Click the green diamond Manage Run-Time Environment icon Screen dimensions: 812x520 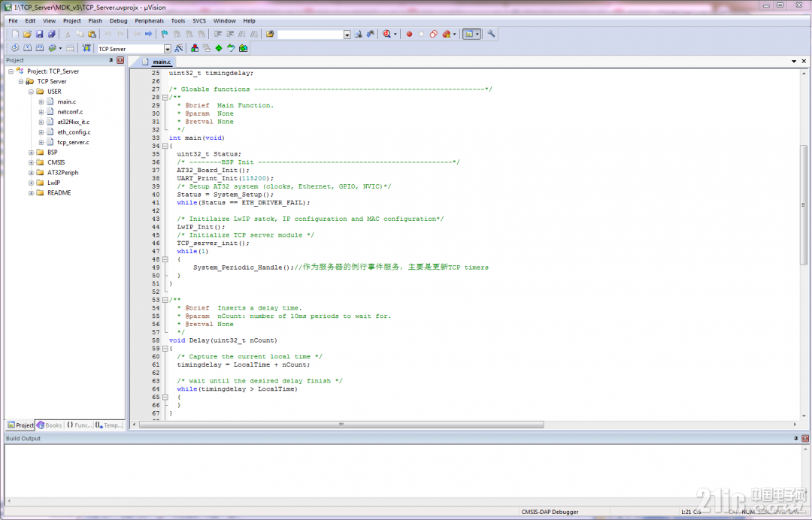[219, 48]
